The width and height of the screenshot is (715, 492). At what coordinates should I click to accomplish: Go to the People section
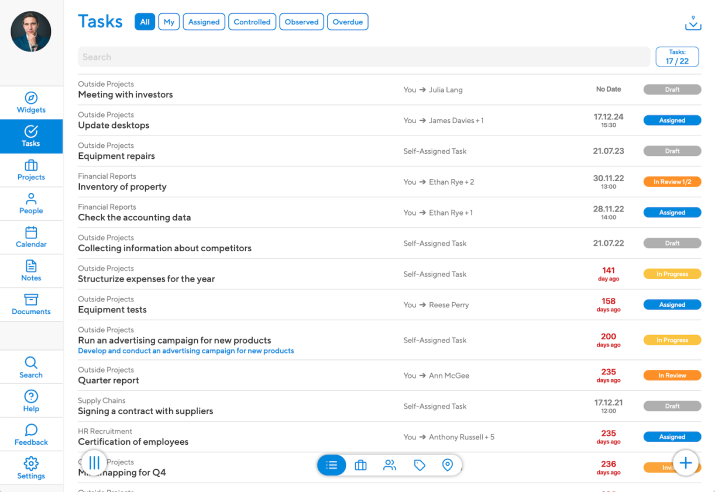tap(31, 204)
